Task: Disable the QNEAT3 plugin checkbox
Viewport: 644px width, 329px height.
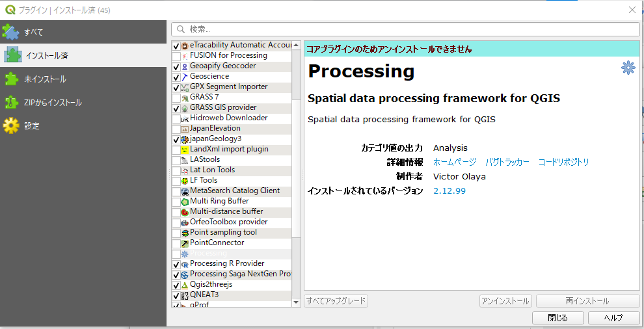Action: (x=176, y=295)
